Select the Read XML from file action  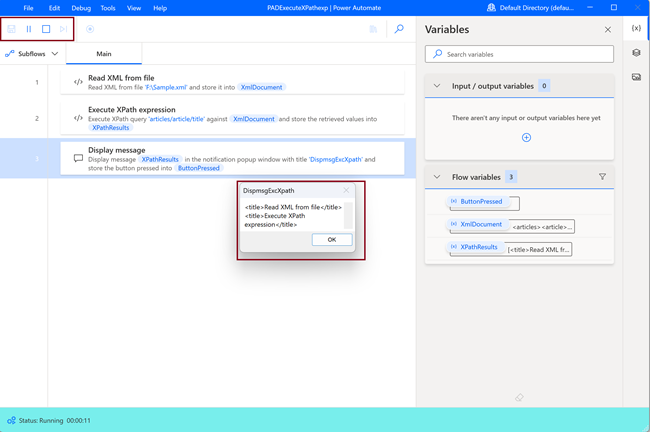point(232,82)
